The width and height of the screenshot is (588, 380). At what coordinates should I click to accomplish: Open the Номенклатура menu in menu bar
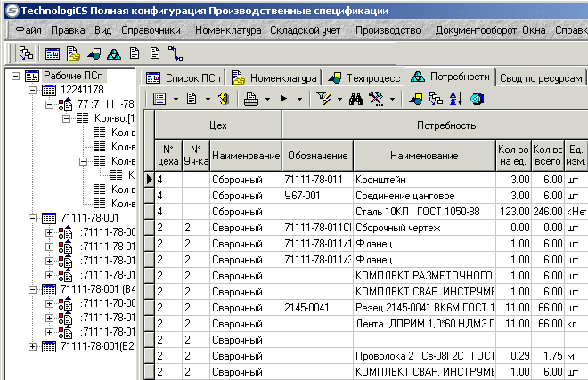click(x=228, y=30)
